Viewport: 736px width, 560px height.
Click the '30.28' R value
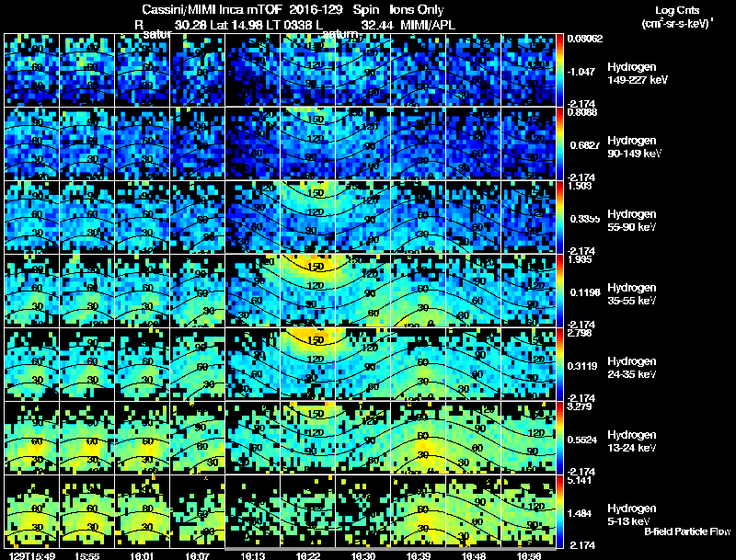(x=190, y=26)
